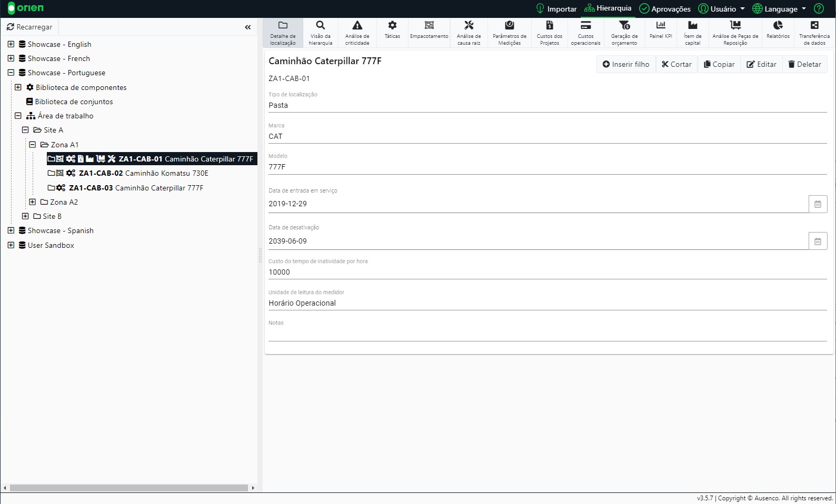
Task: Click the Custo do tempo de inatividade field
Action: pos(548,272)
